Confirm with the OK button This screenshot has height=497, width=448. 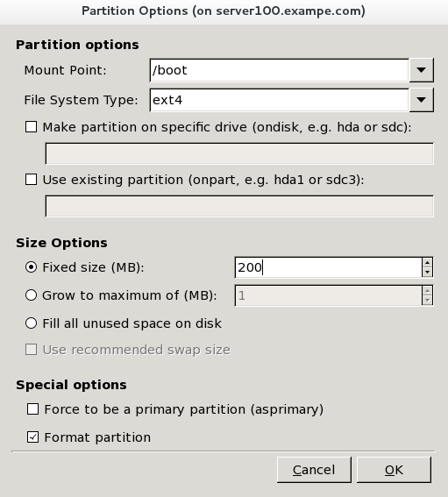coord(394,470)
